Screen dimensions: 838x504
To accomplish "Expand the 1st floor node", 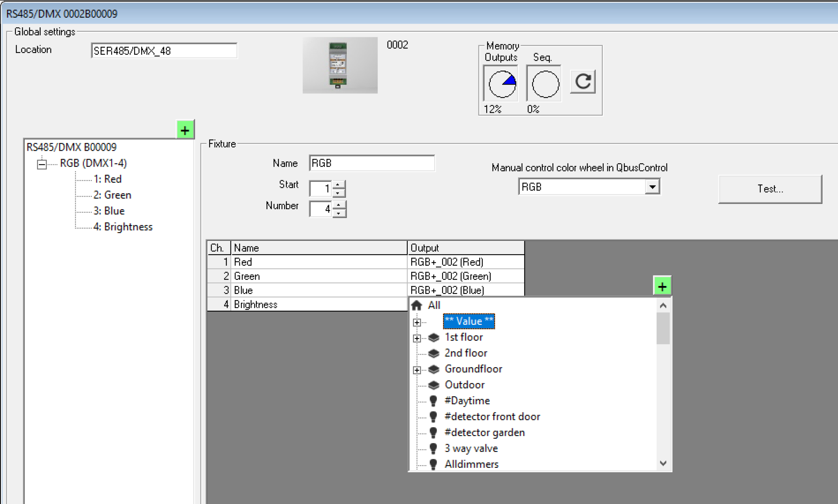I will [417, 338].
